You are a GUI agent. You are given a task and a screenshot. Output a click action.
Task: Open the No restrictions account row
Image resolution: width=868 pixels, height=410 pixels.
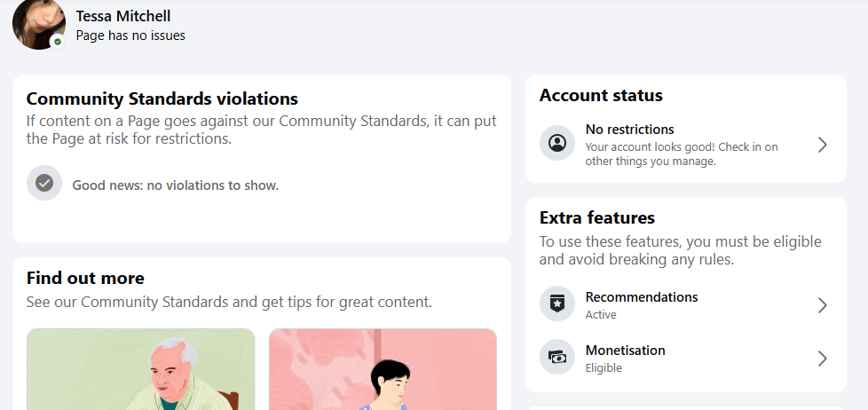(x=686, y=145)
